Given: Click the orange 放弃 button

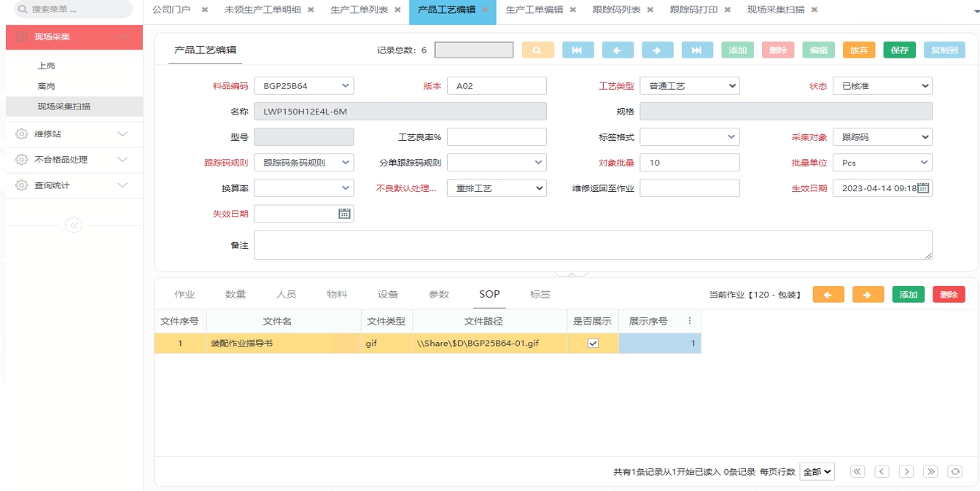Looking at the screenshot, I should 859,50.
